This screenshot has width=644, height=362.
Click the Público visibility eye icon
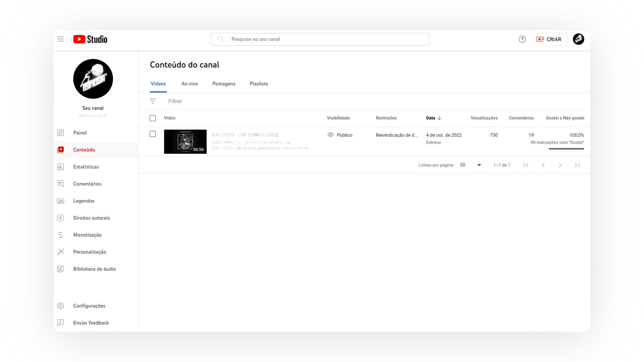(330, 135)
